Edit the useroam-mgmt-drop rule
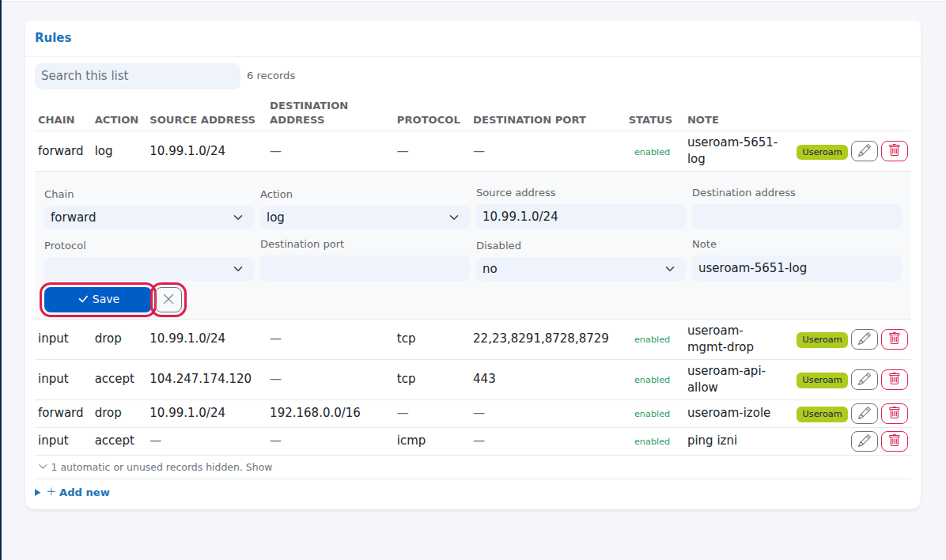946x560 pixels. tap(864, 339)
